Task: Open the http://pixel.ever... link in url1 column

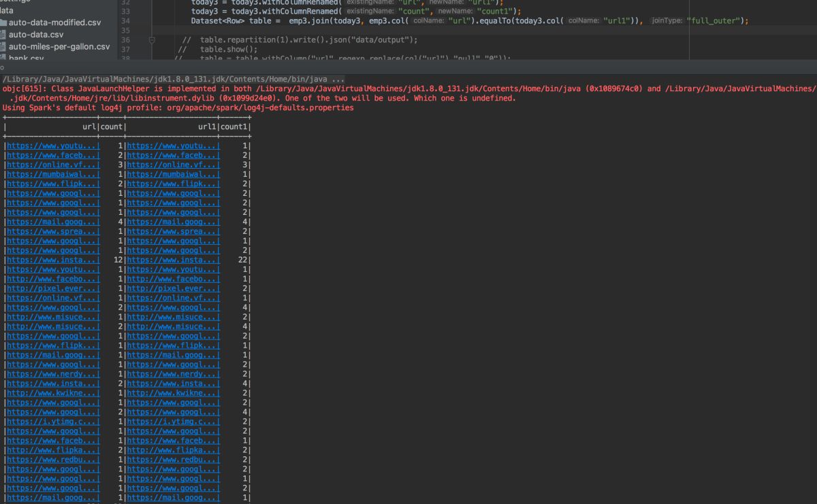Action: [x=173, y=288]
